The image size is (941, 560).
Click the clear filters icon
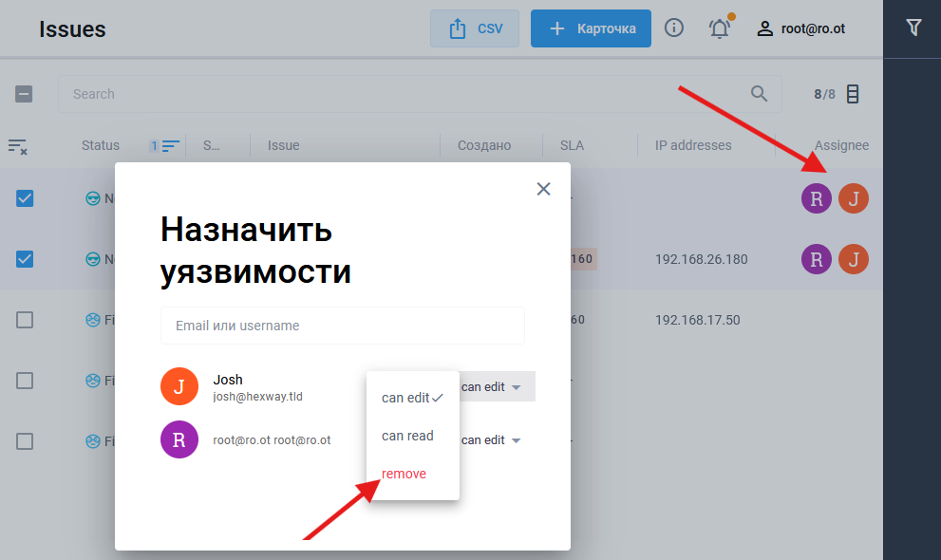point(17,146)
